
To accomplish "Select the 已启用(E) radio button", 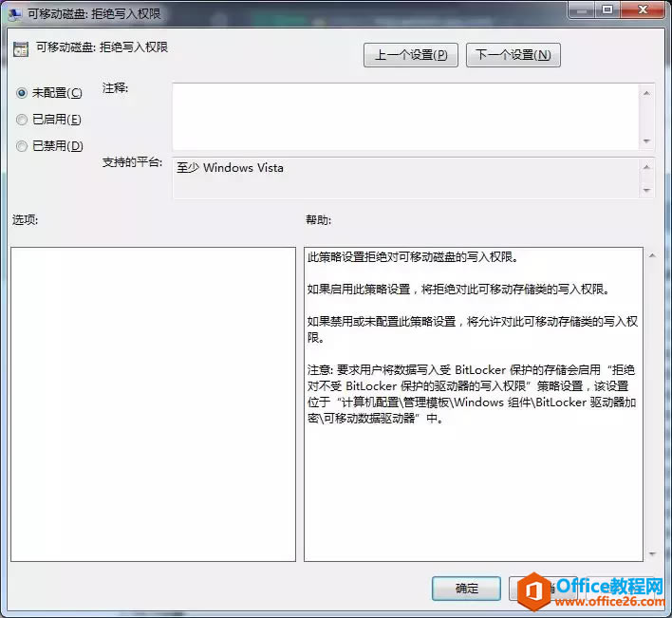I will click(x=22, y=120).
